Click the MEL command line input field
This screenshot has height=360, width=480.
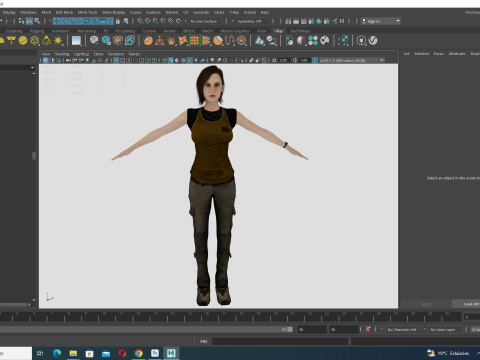coord(280,341)
